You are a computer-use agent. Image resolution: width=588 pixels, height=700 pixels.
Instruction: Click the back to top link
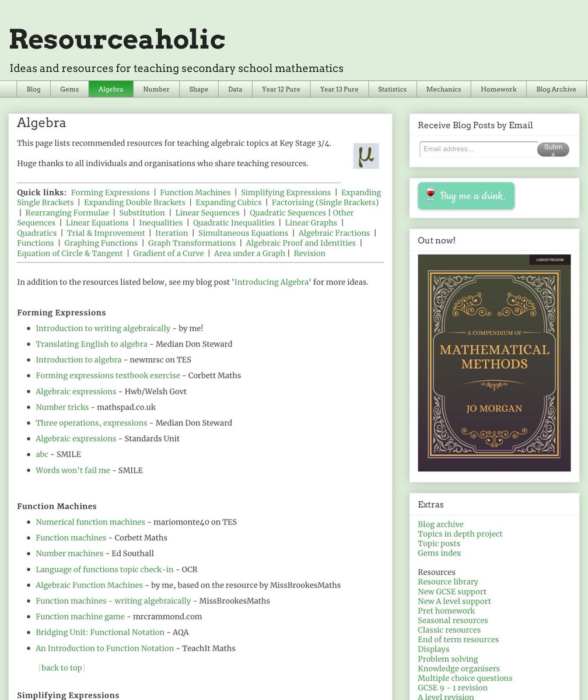point(62,668)
